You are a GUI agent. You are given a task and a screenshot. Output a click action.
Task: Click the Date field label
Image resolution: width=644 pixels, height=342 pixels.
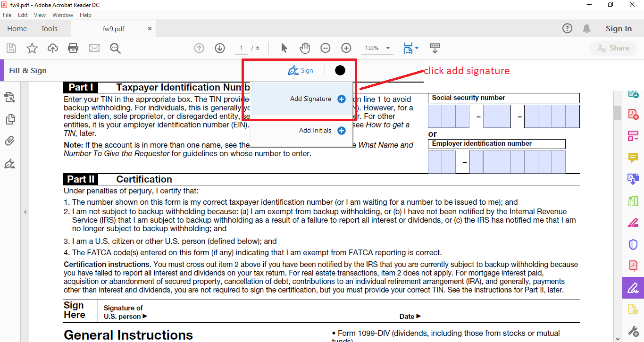click(x=410, y=317)
